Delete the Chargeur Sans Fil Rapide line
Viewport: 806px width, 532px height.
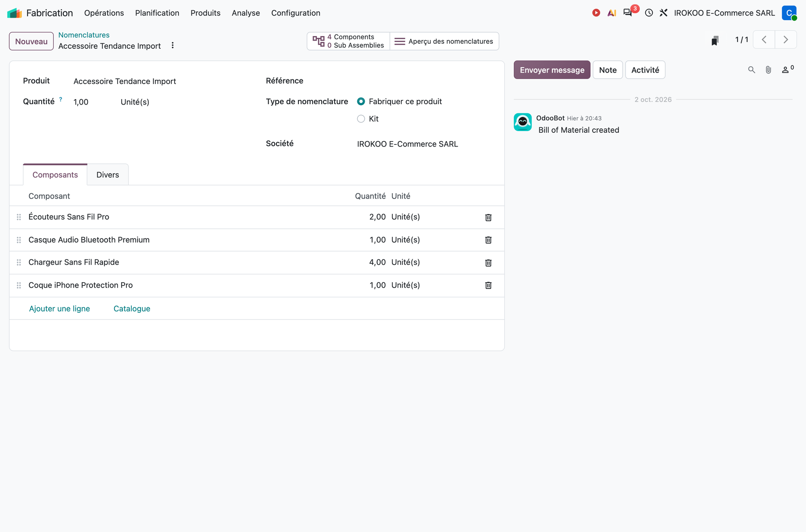[488, 262]
